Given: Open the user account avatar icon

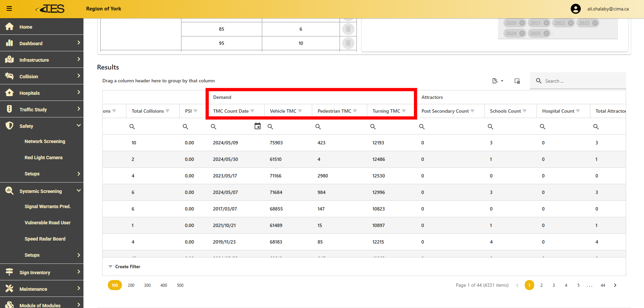Looking at the screenshot, I should click(575, 9).
